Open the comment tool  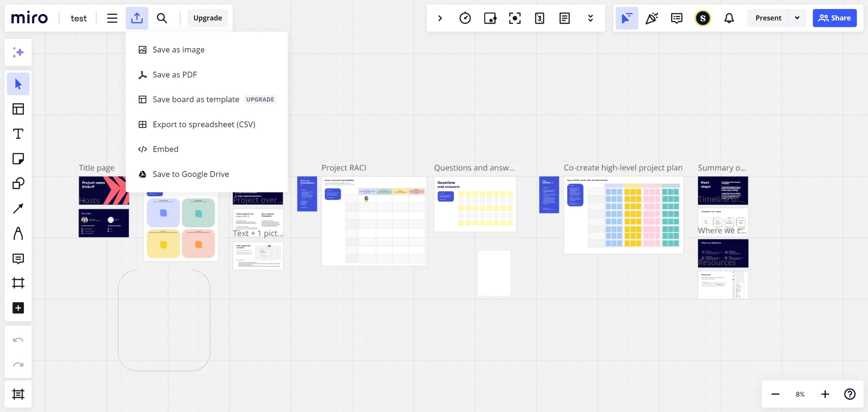[18, 259]
